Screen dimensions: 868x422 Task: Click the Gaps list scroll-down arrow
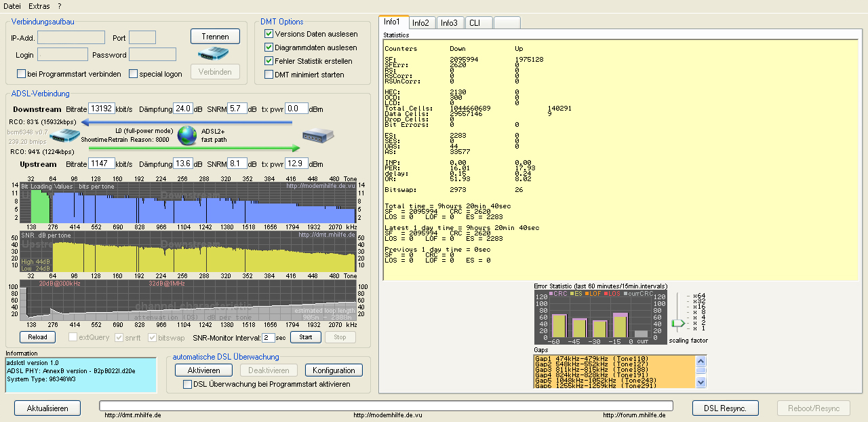point(701,383)
